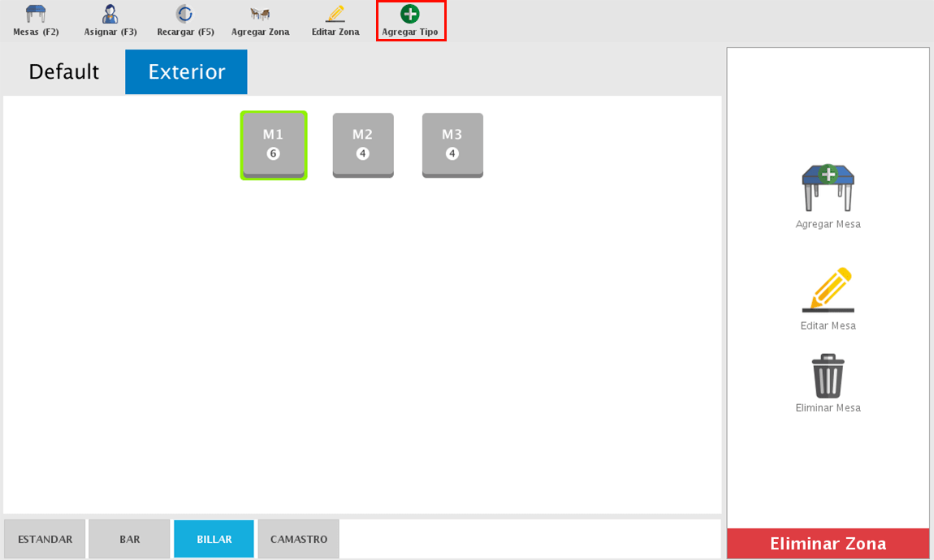
Task: Click the Eliminar Mesa trash can icon
Action: coord(828,376)
